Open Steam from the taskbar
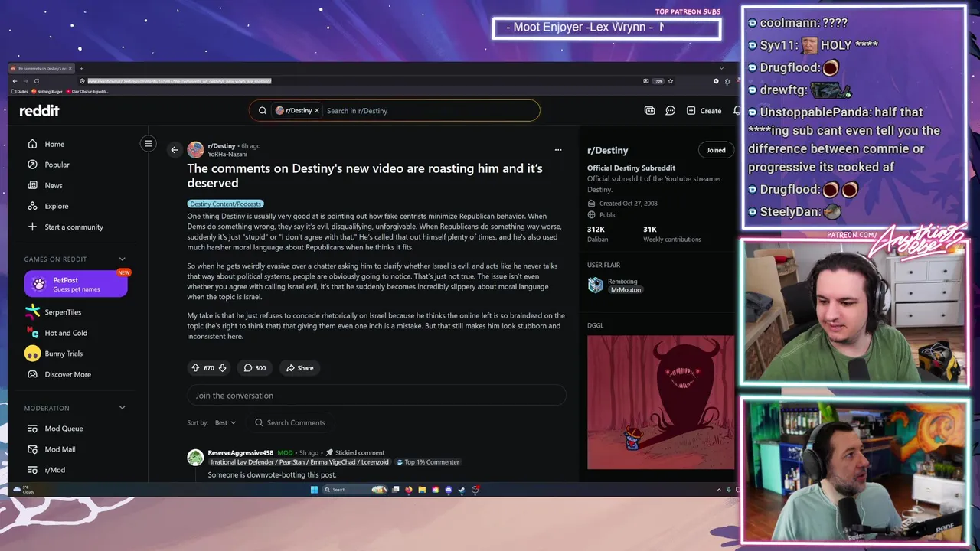The width and height of the screenshot is (980, 551). (x=462, y=490)
